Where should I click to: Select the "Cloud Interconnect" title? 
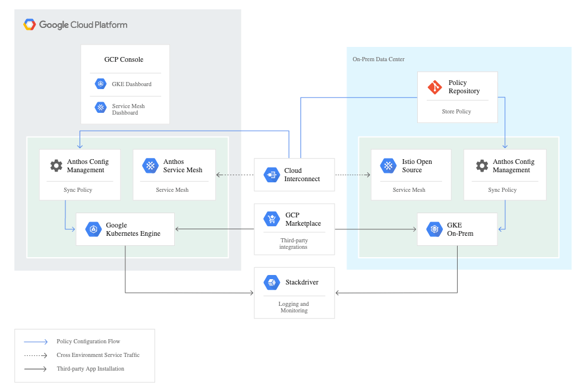[302, 175]
